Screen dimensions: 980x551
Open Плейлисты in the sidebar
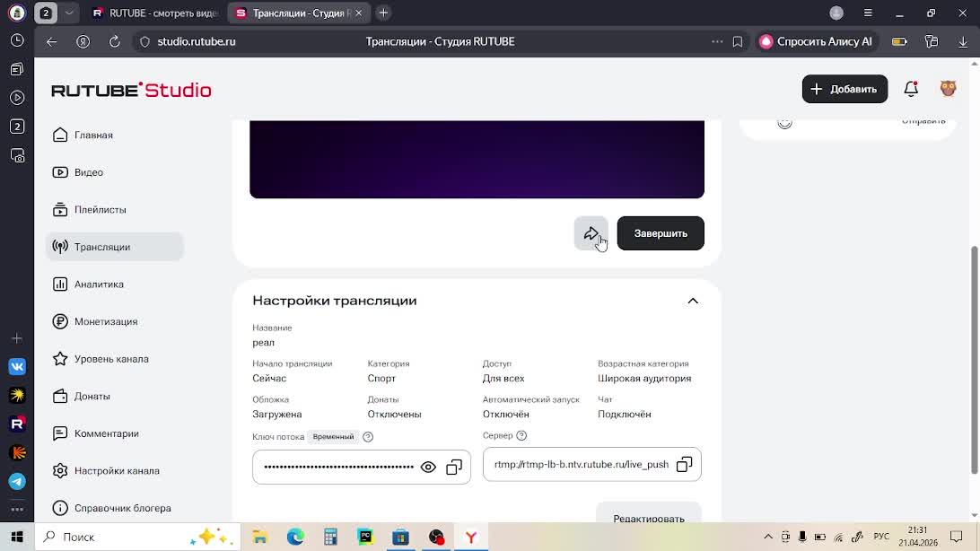click(x=114, y=210)
